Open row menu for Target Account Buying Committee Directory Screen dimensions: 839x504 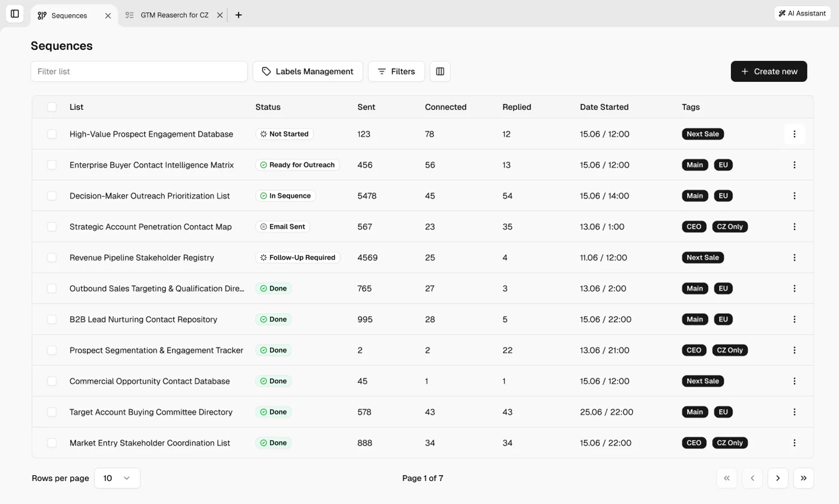tap(794, 412)
